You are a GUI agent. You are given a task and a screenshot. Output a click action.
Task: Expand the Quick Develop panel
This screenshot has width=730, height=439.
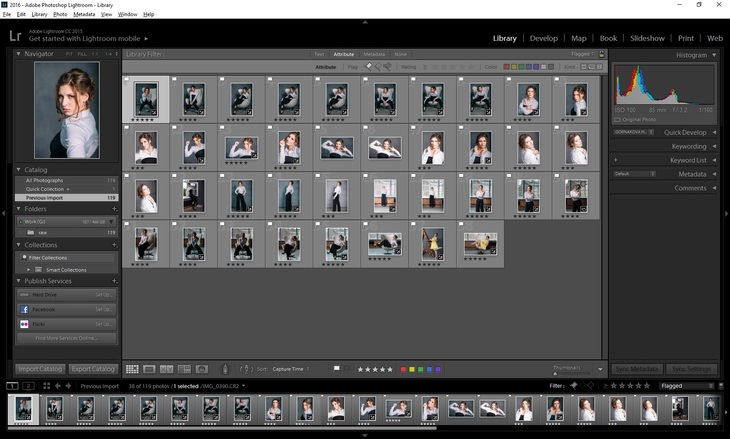pyautogui.click(x=714, y=133)
